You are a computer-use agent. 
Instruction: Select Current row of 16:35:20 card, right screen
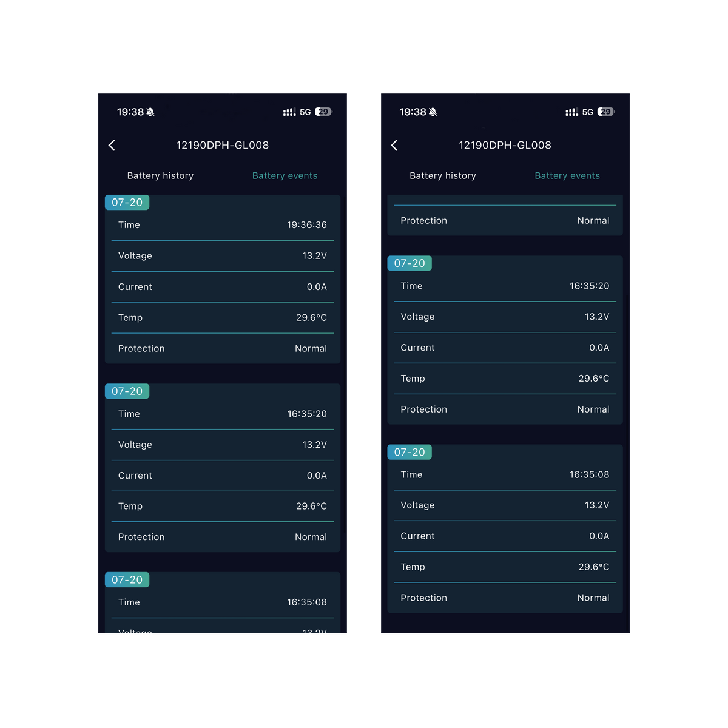pyautogui.click(x=505, y=348)
